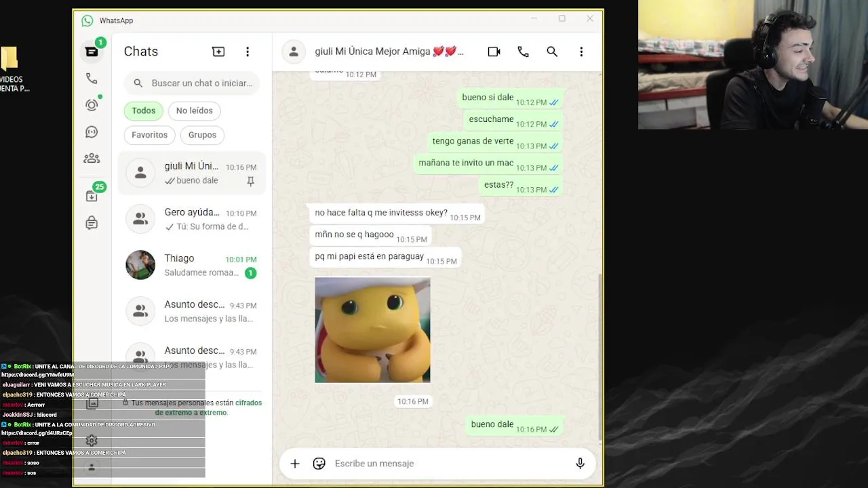Open profile avatar at sidebar bottom
Screen dimensions: 868x488
tap(92, 467)
